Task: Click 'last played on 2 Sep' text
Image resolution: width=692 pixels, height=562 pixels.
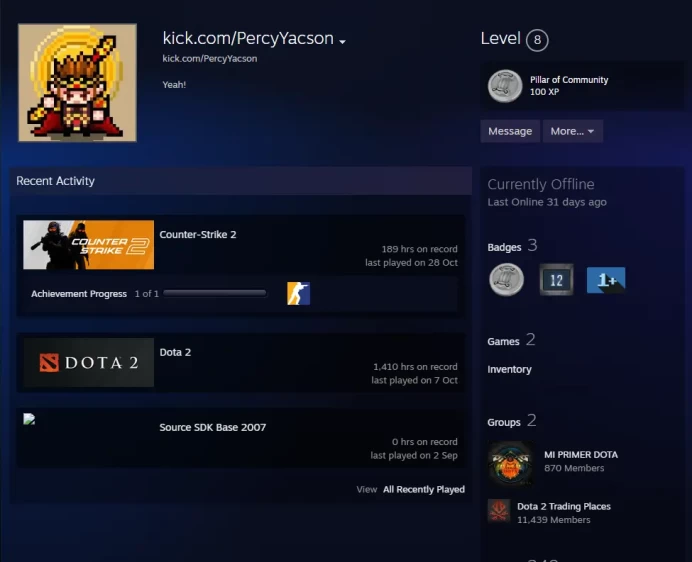Action: point(414,456)
